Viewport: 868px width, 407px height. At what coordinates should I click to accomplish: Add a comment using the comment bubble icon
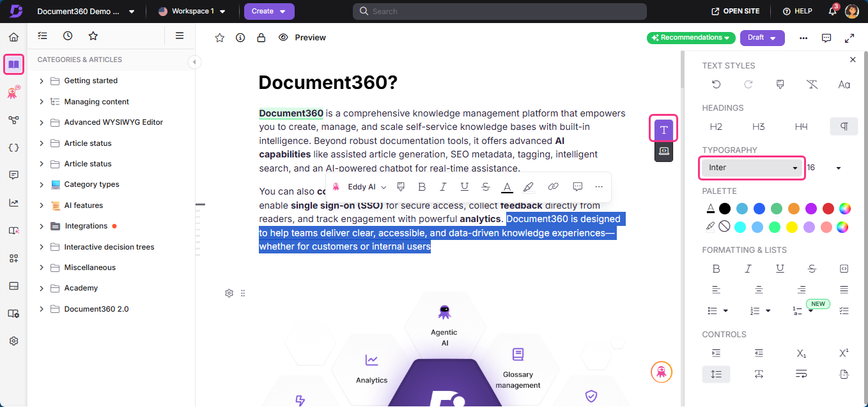tap(577, 186)
